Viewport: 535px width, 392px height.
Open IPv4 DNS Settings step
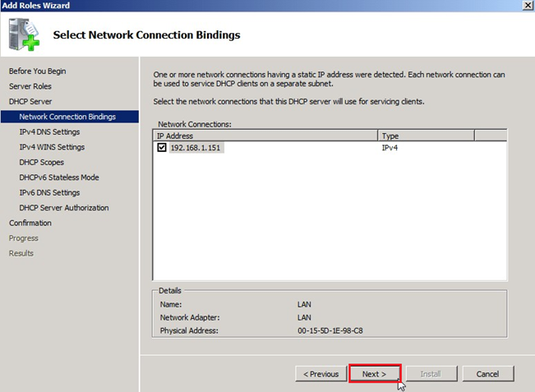coord(49,131)
